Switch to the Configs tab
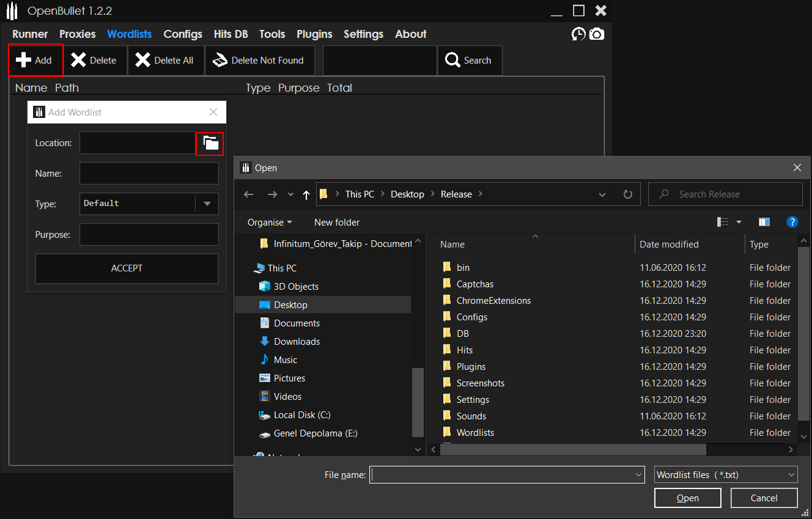812x519 pixels. pos(183,34)
